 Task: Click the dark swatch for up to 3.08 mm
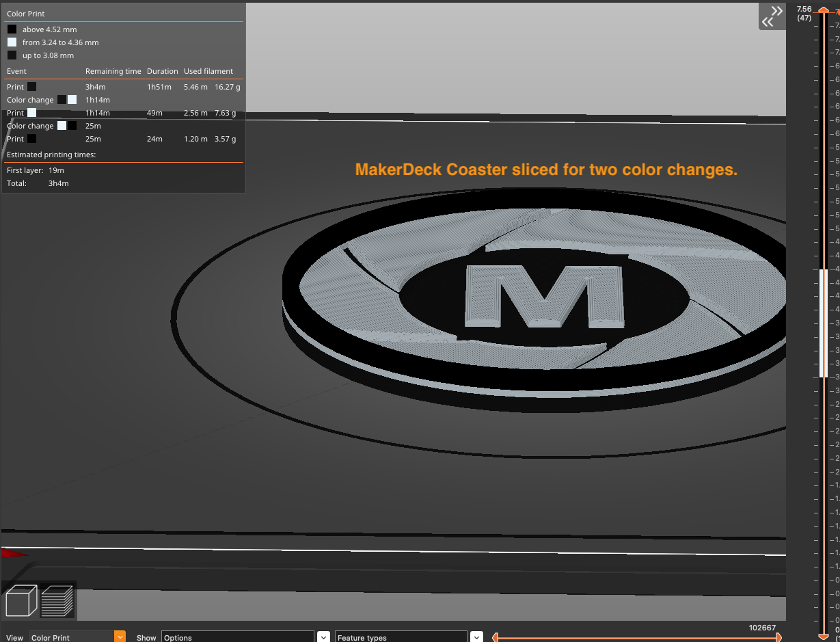pyautogui.click(x=12, y=55)
